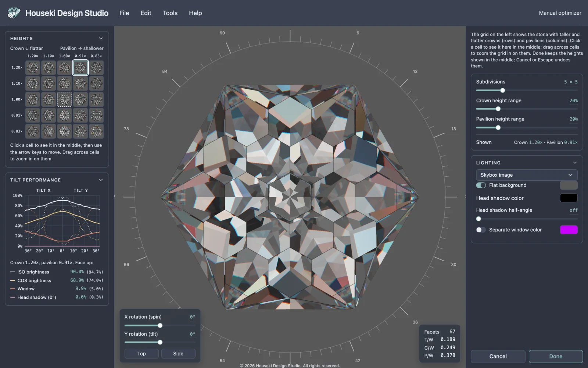Select grid cell crown 1.20× pavilion 1.20×

pos(33,68)
